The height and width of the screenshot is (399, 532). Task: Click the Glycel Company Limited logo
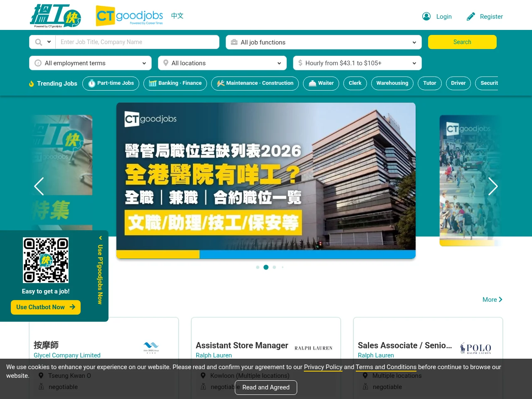(x=151, y=347)
